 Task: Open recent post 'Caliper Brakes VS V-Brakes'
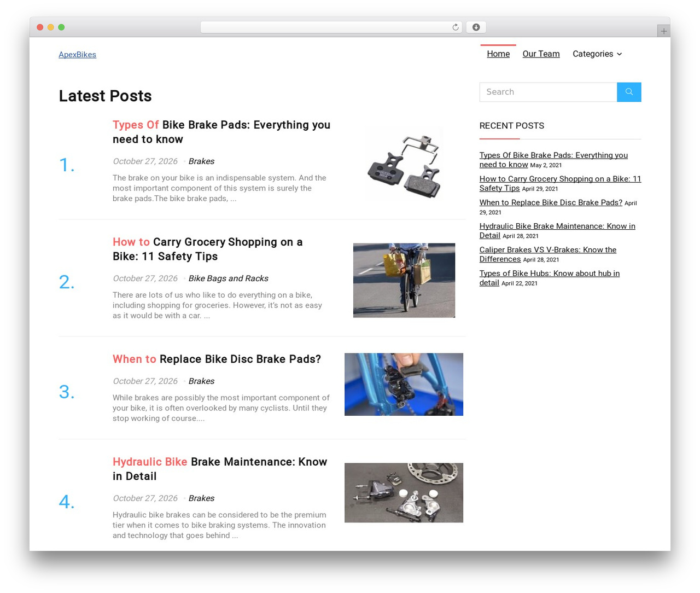click(548, 254)
